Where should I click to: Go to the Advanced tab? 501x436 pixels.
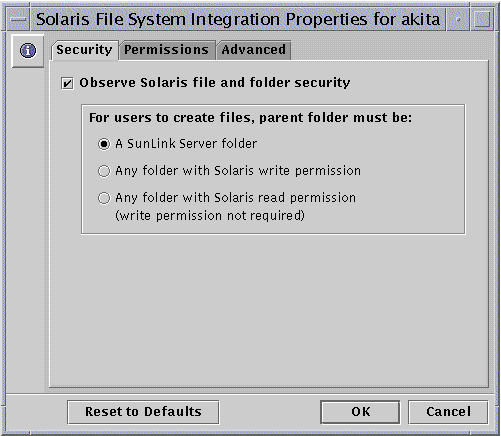coord(254,50)
